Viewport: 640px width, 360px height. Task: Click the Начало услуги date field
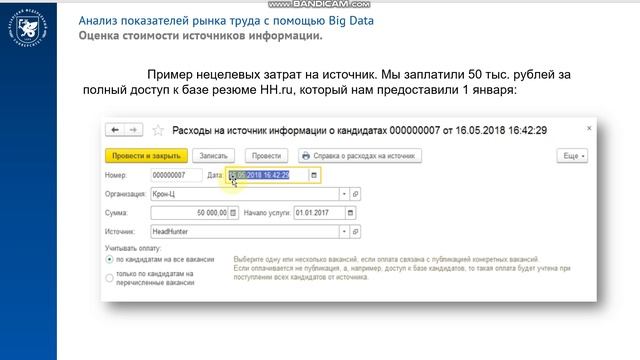click(320, 213)
